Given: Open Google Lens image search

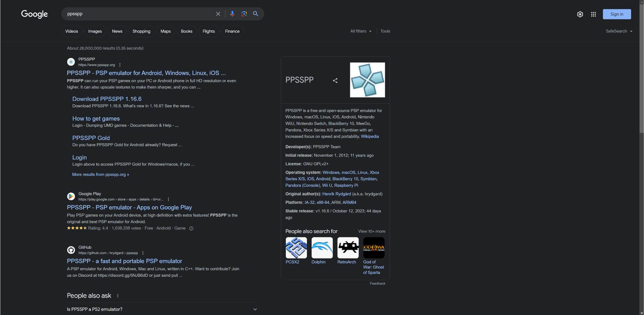Looking at the screenshot, I should (x=244, y=14).
